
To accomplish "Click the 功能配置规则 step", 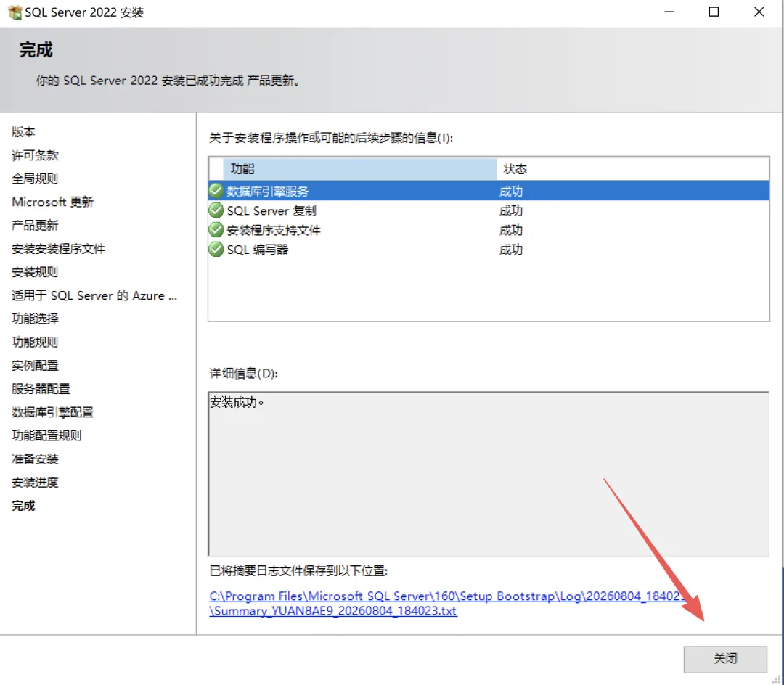I will coord(46,435).
